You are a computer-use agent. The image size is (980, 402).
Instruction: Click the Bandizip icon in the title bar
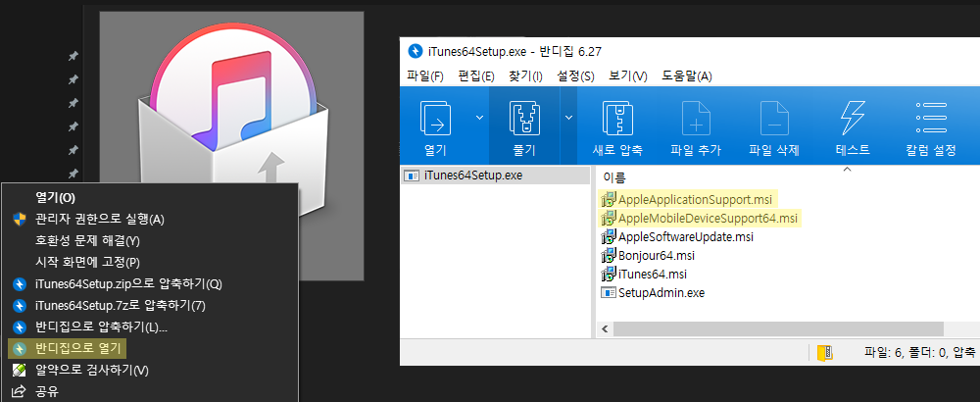[415, 51]
